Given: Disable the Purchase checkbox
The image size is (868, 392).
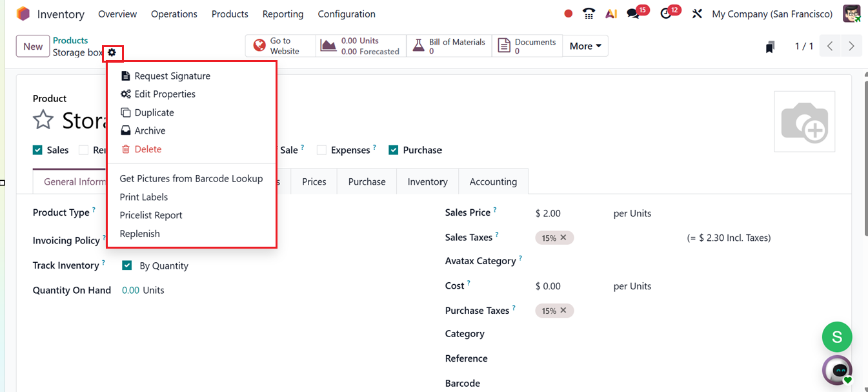Looking at the screenshot, I should coord(393,150).
